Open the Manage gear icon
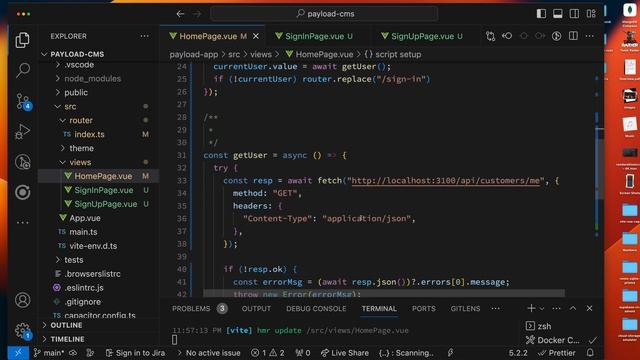The image size is (640, 360). coord(22,330)
